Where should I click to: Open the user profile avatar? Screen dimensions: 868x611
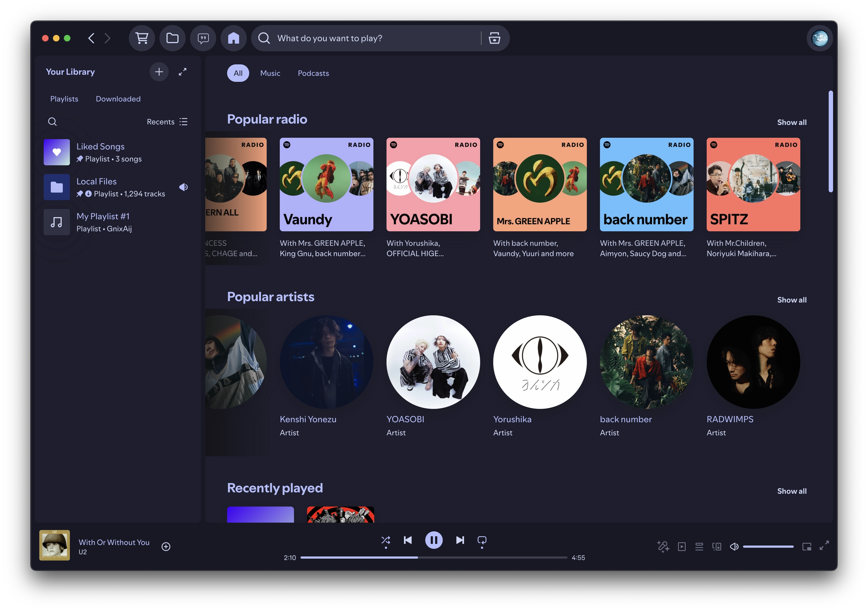[820, 38]
